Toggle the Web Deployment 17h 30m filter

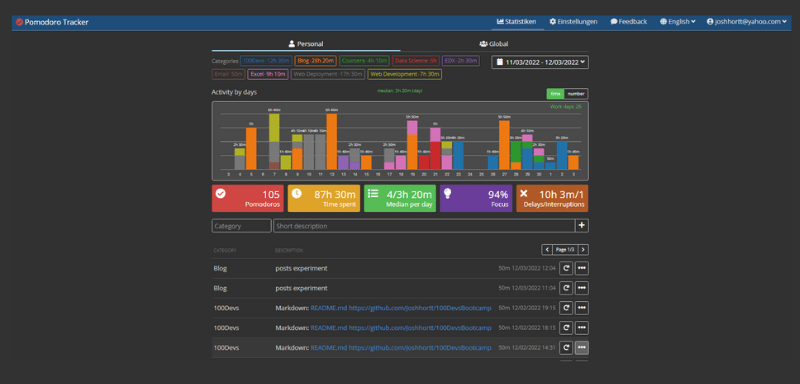(328, 74)
